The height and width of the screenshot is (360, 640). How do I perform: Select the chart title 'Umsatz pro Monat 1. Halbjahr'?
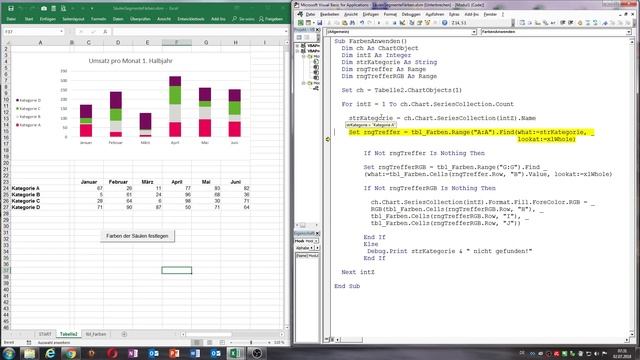tap(131, 61)
